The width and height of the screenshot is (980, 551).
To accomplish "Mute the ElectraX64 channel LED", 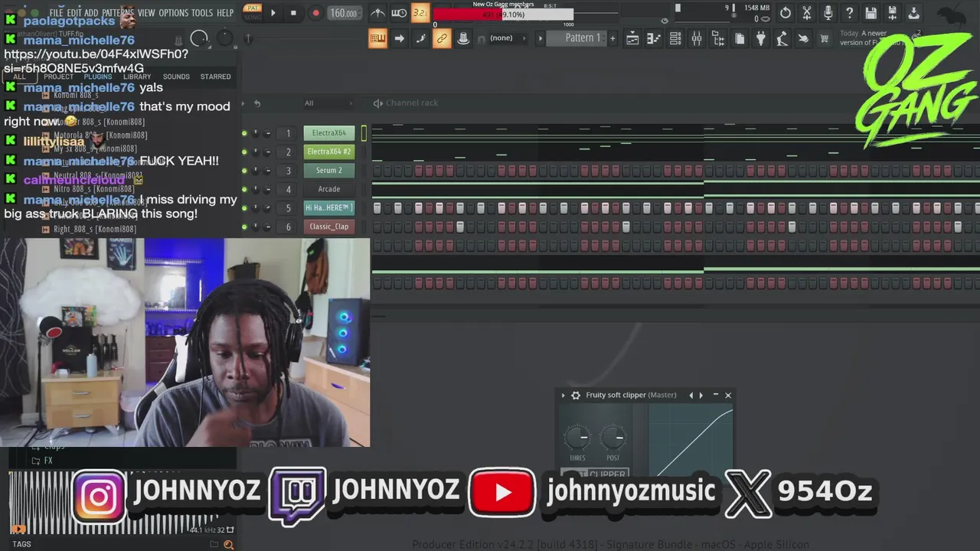I will tap(244, 133).
